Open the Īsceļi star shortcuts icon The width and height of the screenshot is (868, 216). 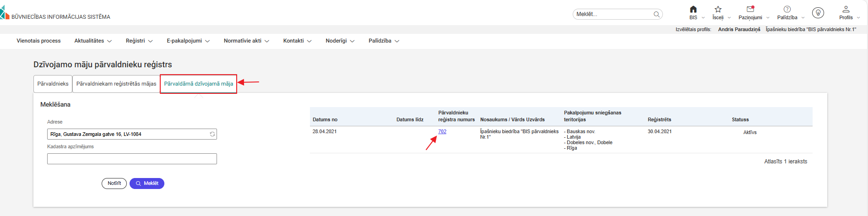[718, 10]
